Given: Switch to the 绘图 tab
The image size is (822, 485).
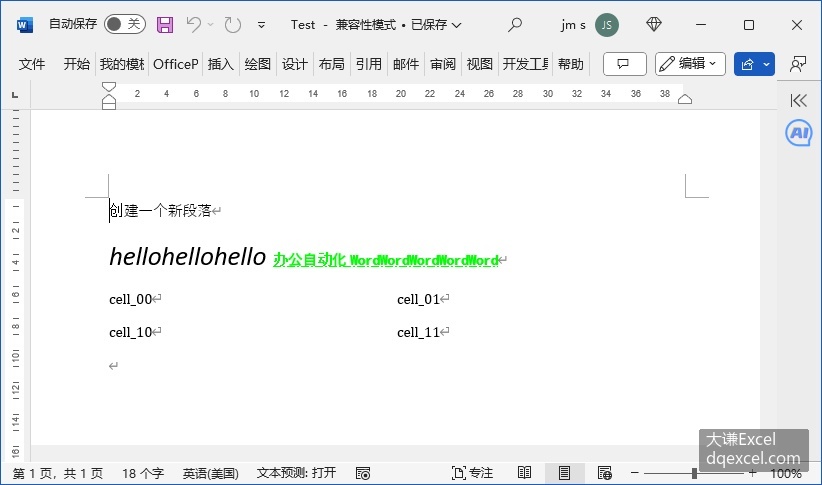Looking at the screenshot, I should coord(257,64).
